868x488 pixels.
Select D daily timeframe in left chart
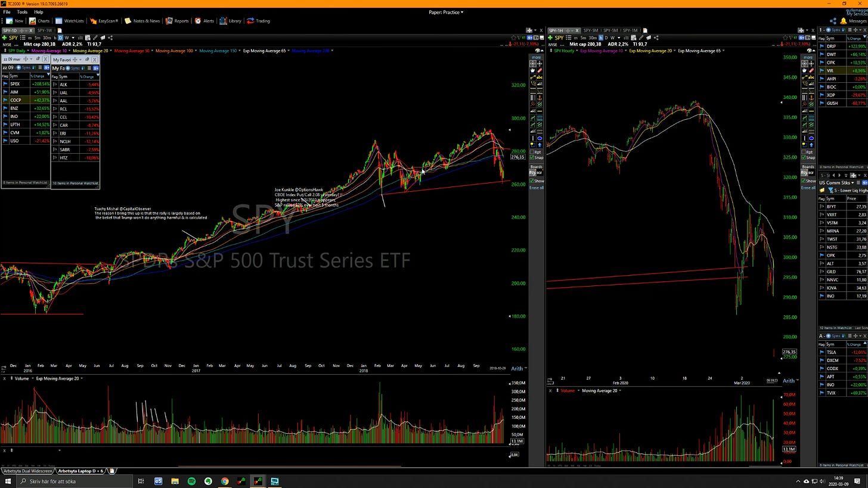point(60,38)
